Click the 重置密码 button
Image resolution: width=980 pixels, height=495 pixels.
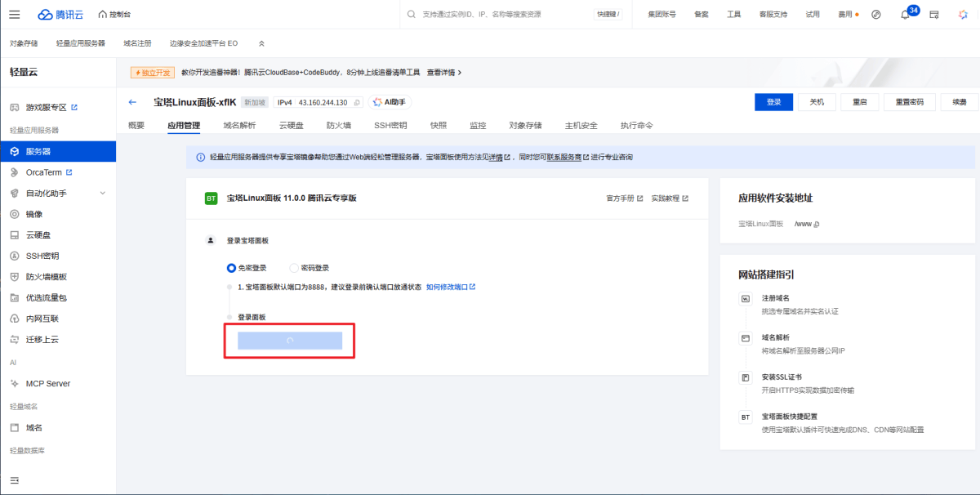(x=909, y=102)
